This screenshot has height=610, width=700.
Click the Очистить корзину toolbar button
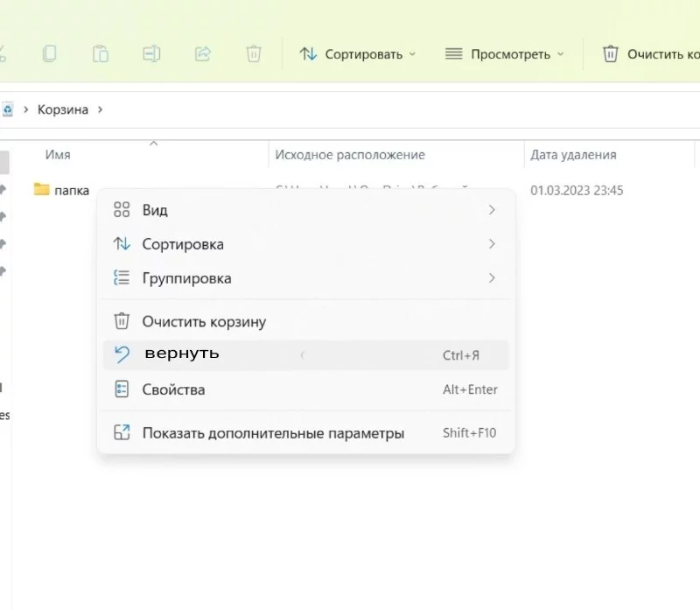click(649, 54)
